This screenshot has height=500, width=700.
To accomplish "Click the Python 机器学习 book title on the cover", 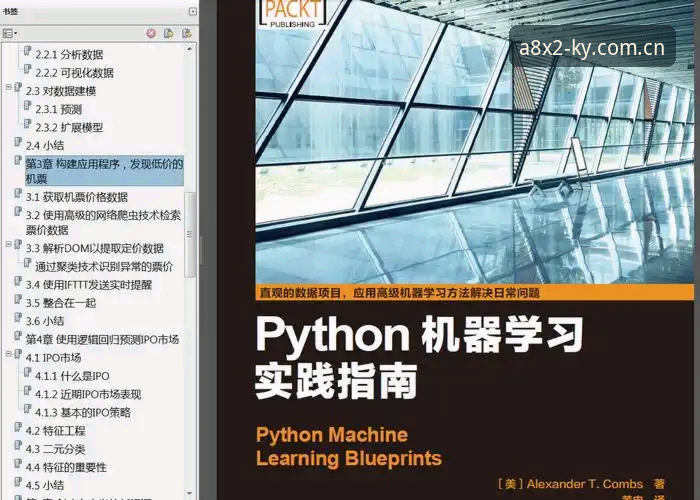I will (x=420, y=357).
